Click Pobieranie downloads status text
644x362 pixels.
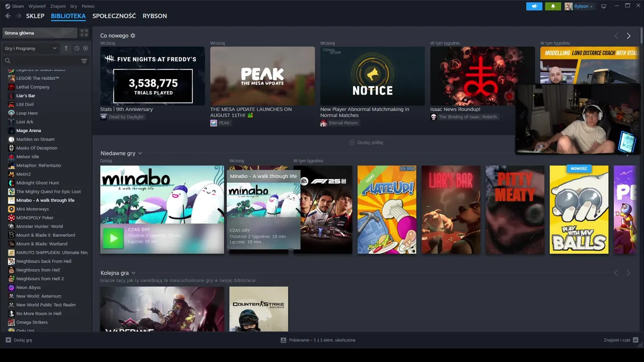322,340
